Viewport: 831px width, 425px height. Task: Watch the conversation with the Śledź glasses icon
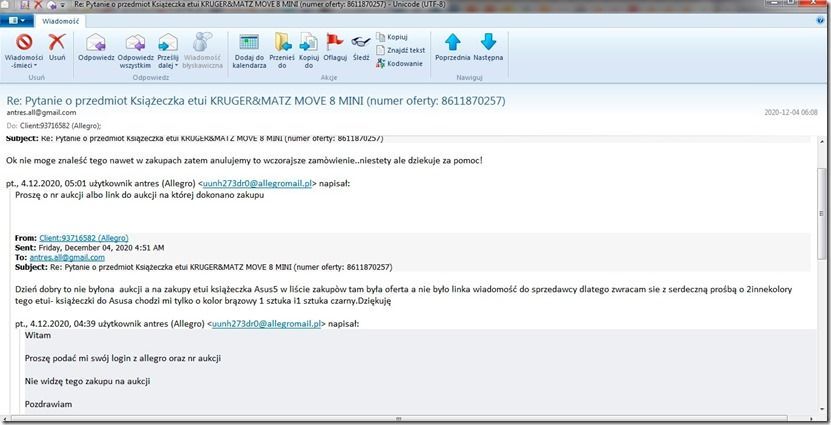361,42
